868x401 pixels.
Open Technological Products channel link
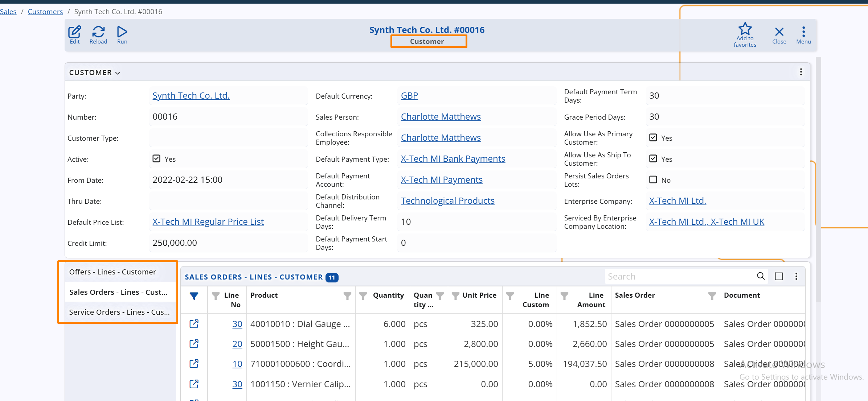[x=448, y=201]
